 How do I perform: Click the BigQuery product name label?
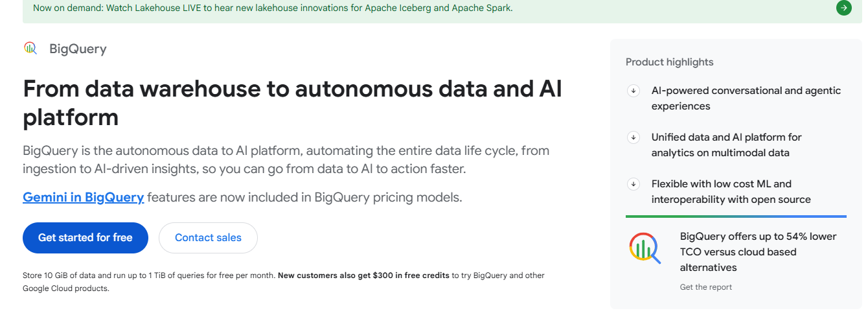(x=78, y=49)
